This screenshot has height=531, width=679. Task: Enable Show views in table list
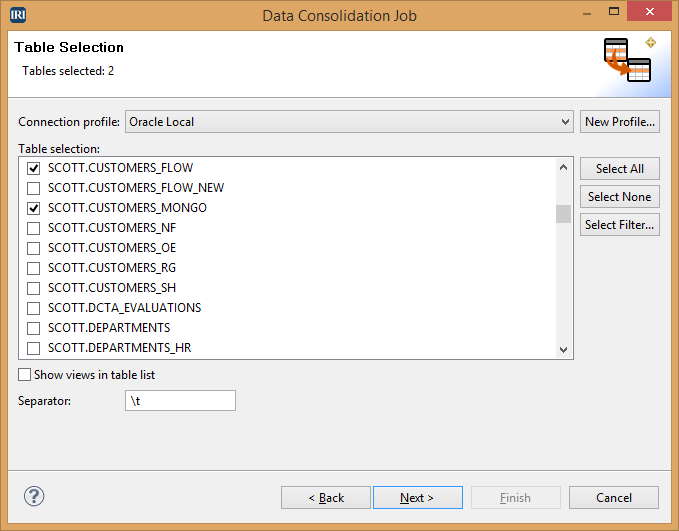(25, 375)
